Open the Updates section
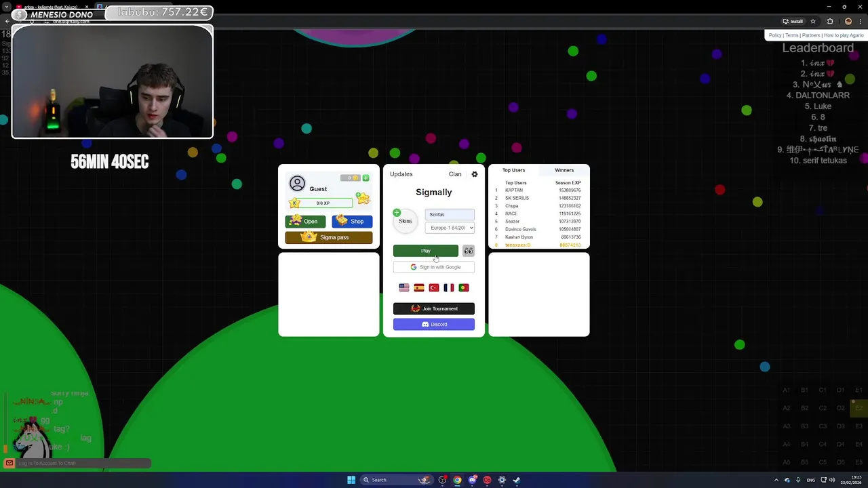The height and width of the screenshot is (488, 868). click(x=401, y=174)
